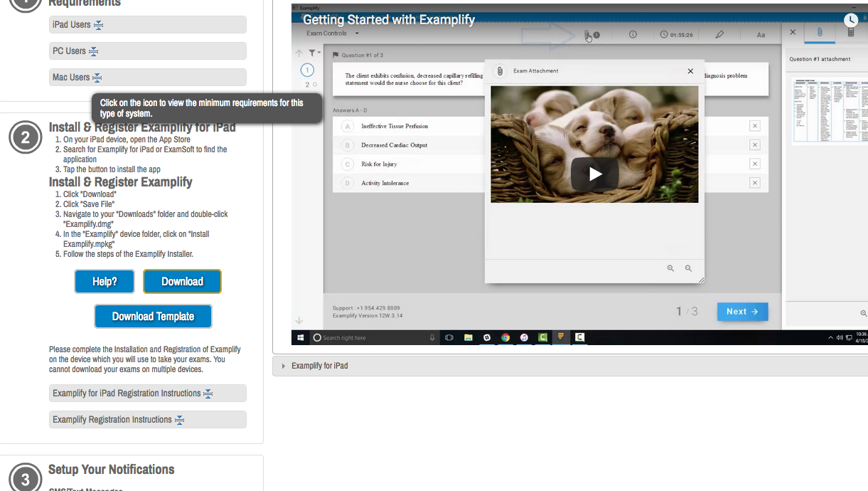Click the Setup Your Notifications heading

coord(112,470)
